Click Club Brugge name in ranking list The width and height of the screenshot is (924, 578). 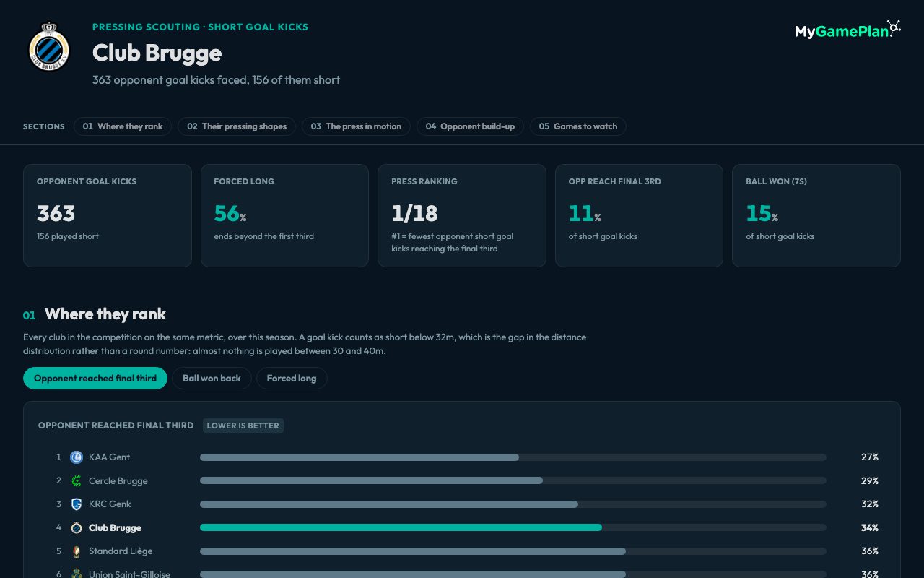click(115, 527)
